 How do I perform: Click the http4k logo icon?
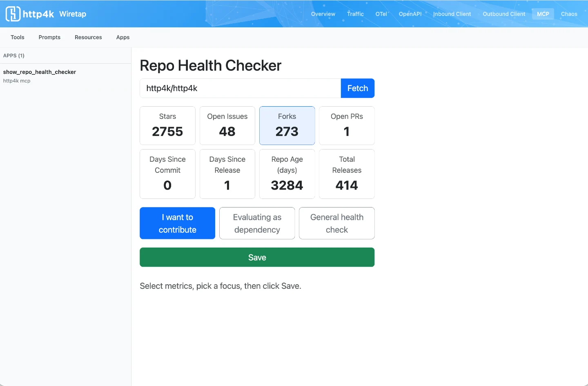13,14
